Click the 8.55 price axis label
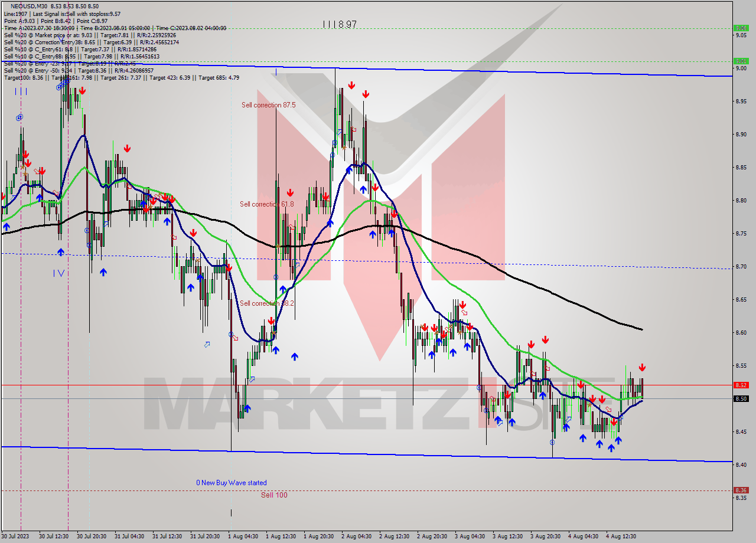This screenshot has width=756, height=543. click(741, 366)
